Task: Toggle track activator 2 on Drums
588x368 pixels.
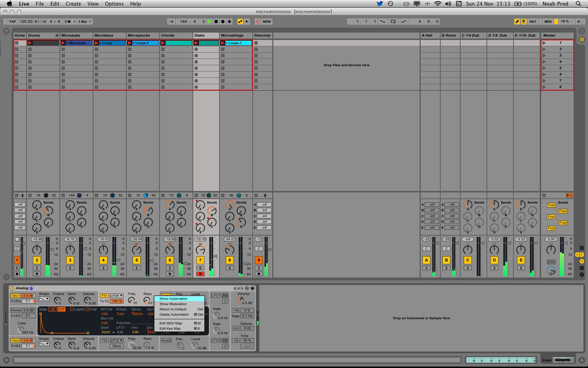Action: [x=37, y=260]
